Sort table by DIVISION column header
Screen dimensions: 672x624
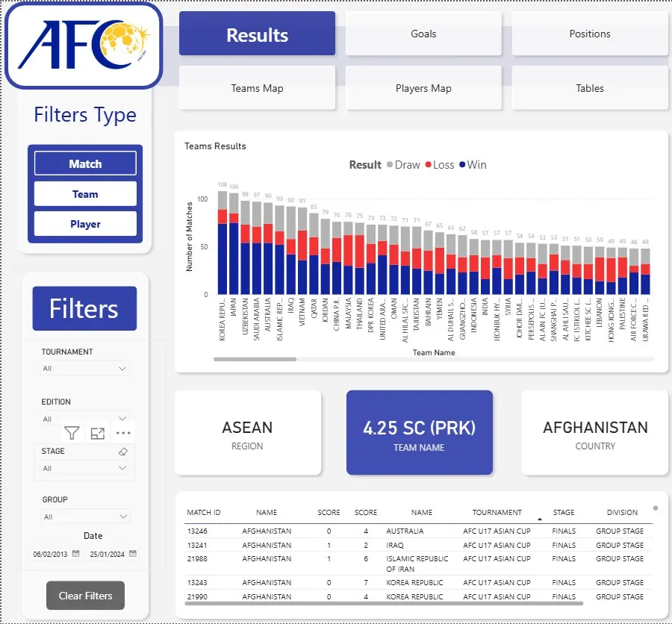click(622, 512)
